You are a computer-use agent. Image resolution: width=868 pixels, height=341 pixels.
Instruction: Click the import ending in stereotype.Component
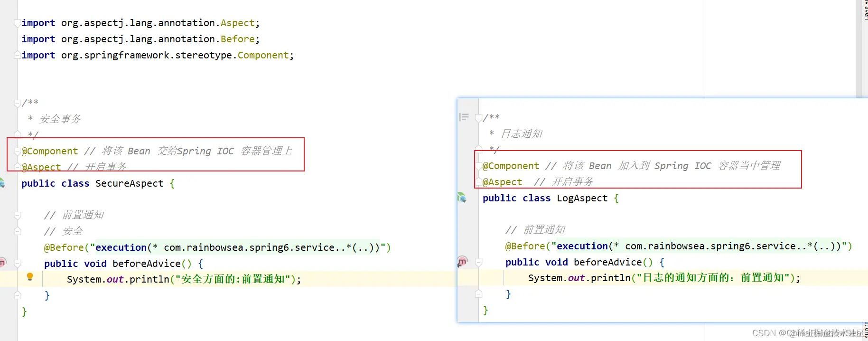tap(158, 55)
